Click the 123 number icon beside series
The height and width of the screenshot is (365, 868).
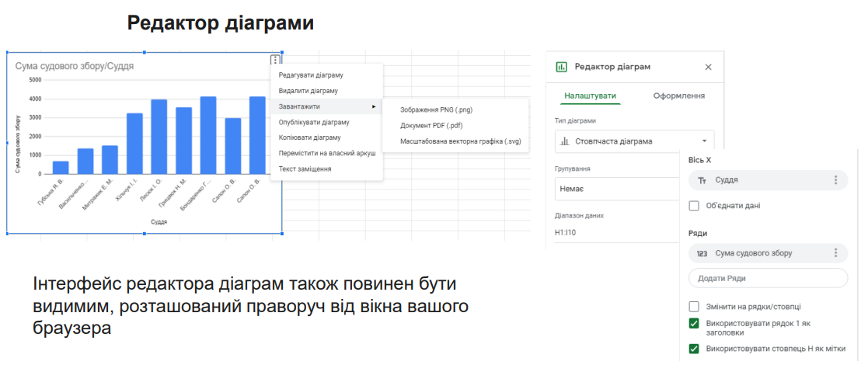pos(702,253)
